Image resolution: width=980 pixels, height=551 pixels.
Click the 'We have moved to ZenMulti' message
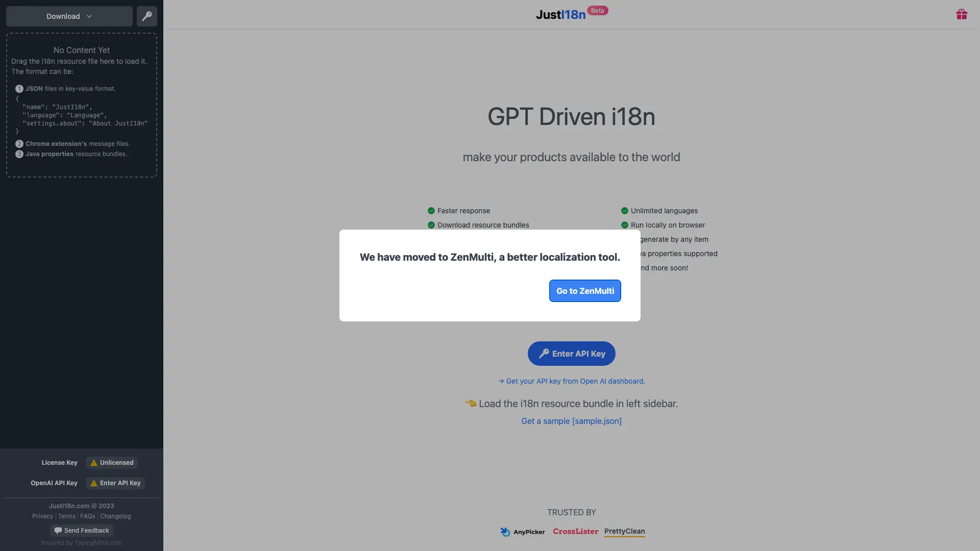pyautogui.click(x=489, y=257)
